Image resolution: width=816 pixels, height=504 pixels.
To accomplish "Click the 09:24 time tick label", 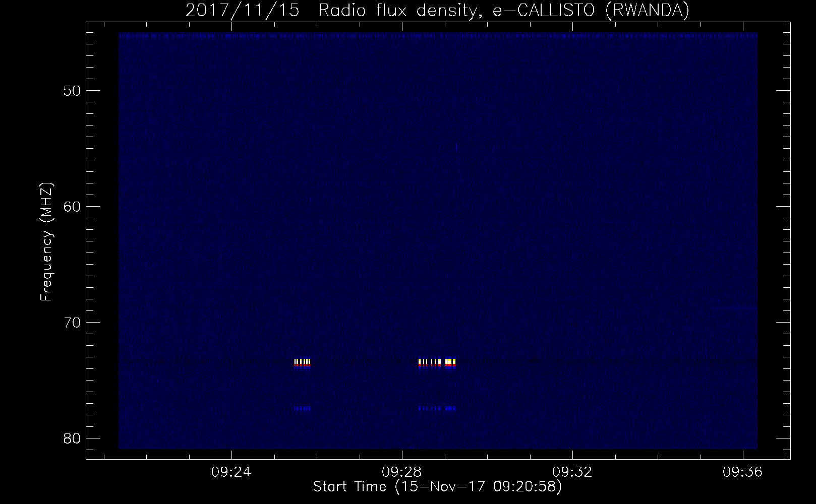I will click(231, 473).
